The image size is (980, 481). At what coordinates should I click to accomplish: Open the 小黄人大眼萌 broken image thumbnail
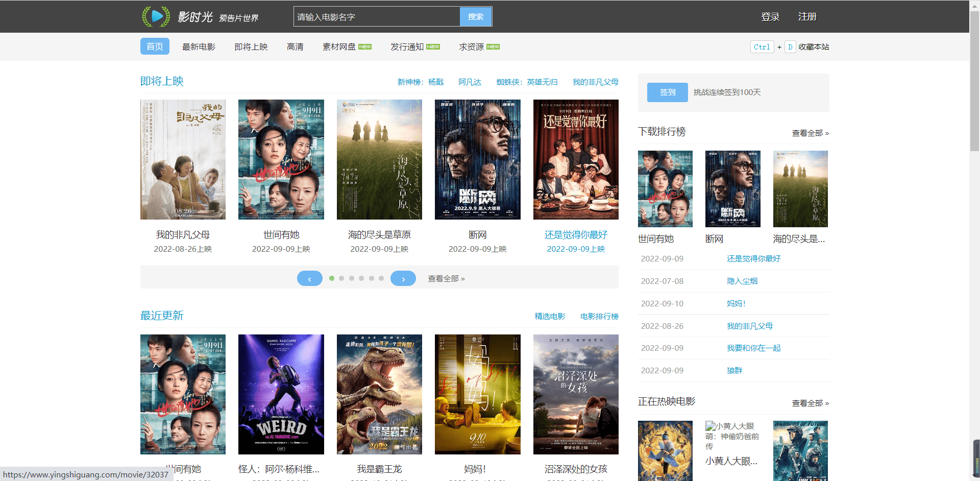point(733,436)
